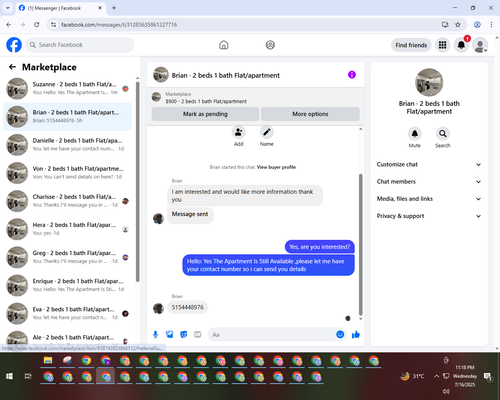Screen dimensions: 500x400
Task: Open the emoji picker smiley icon
Action: pyautogui.click(x=340, y=334)
